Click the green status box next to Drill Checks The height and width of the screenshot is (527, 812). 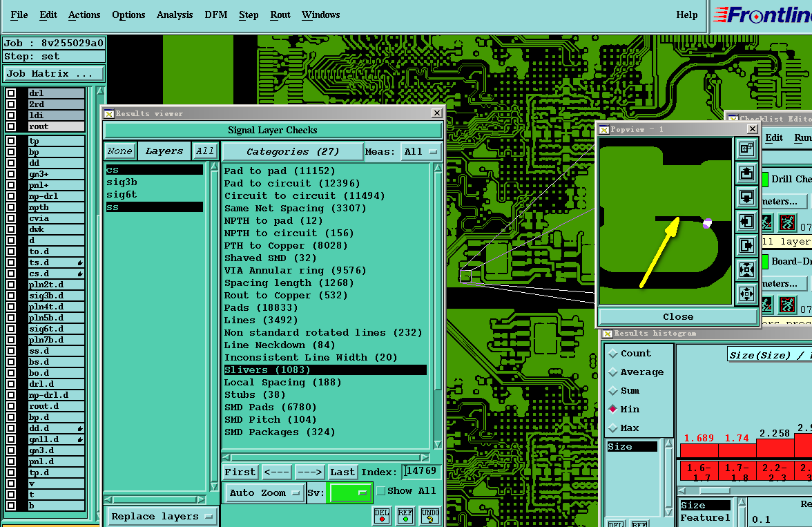pos(765,180)
